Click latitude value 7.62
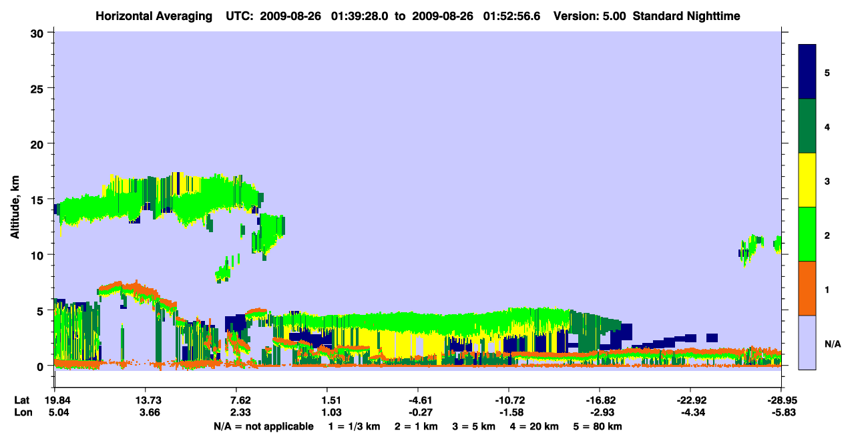 tap(240, 400)
